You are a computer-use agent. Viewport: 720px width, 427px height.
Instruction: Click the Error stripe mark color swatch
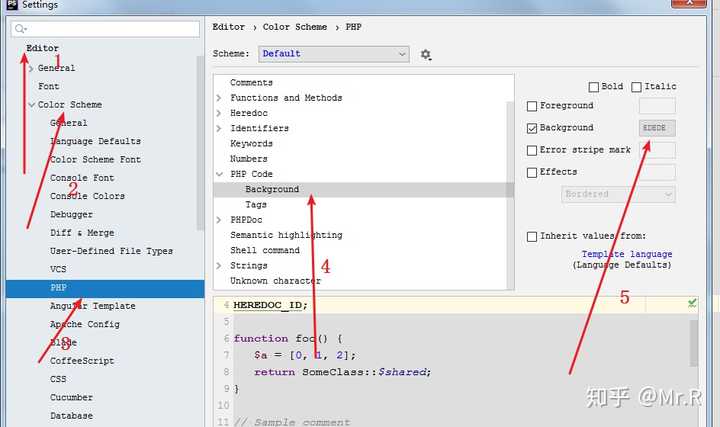click(x=657, y=150)
